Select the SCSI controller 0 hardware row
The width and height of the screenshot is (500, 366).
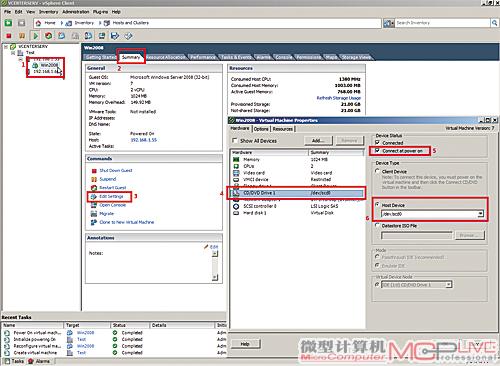[298, 206]
